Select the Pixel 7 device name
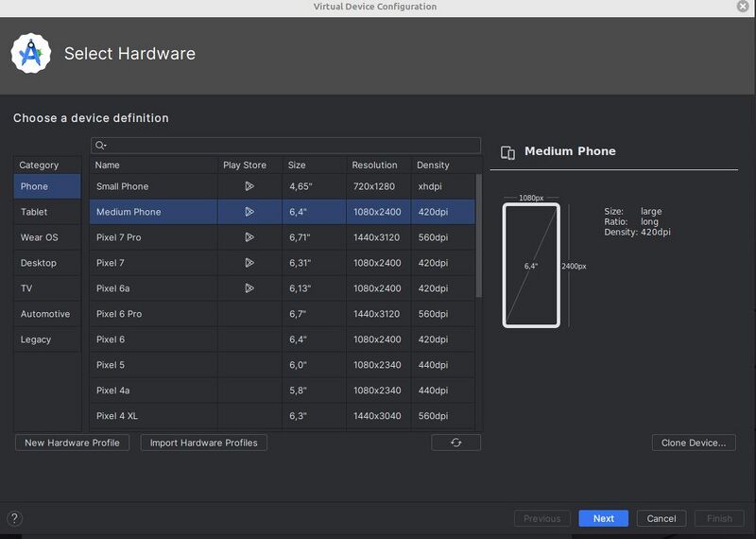 111,263
